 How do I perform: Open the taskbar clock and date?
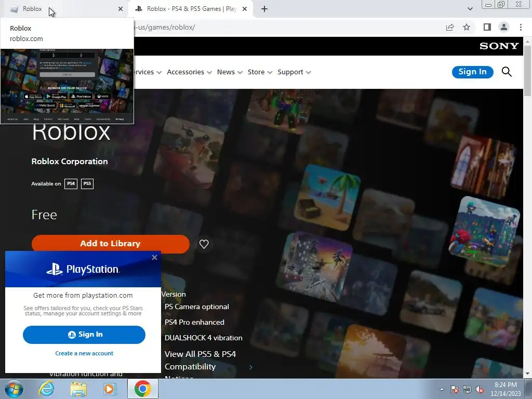click(x=506, y=389)
